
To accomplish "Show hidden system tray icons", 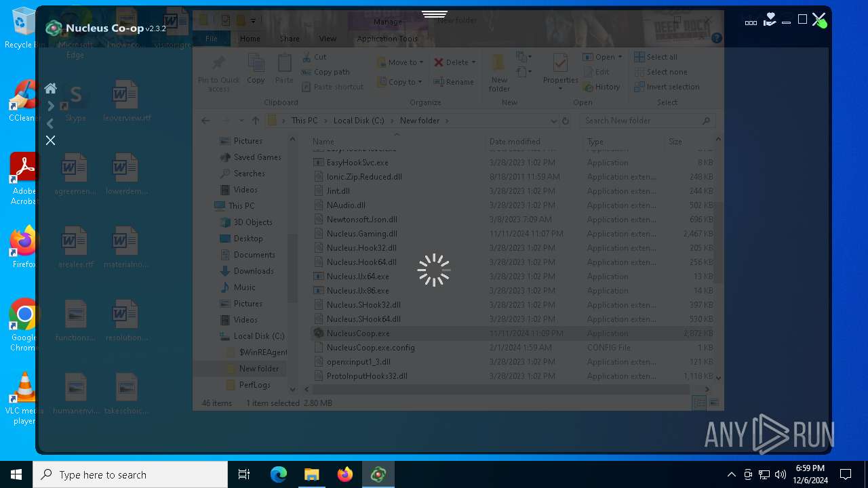I will (731, 474).
